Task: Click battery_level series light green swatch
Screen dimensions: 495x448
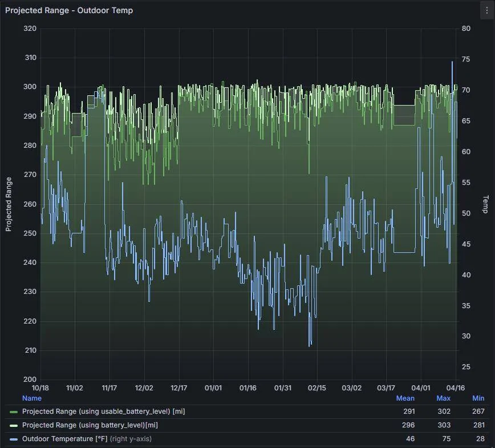Action: 14,426
